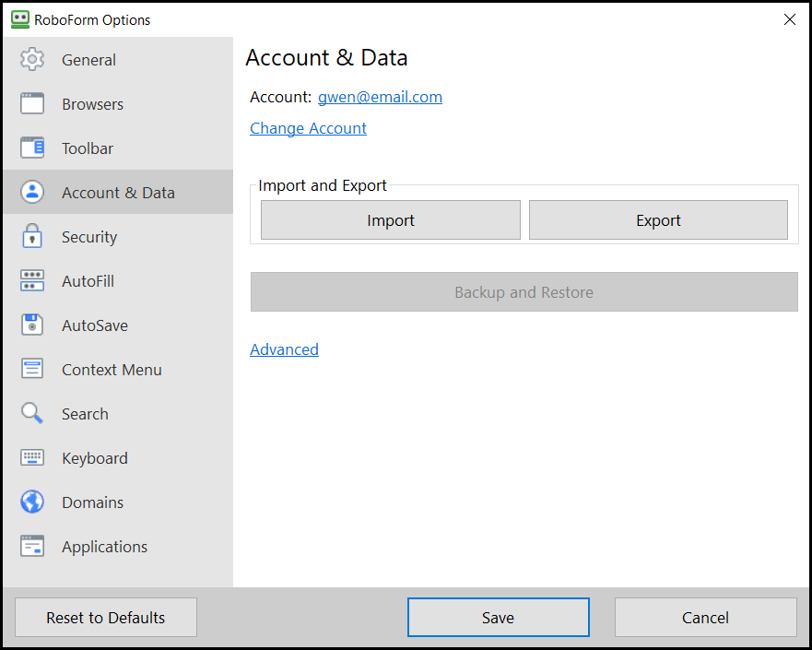Viewport: 812px width, 650px height.
Task: Select the Browsers window icon
Action: click(32, 104)
